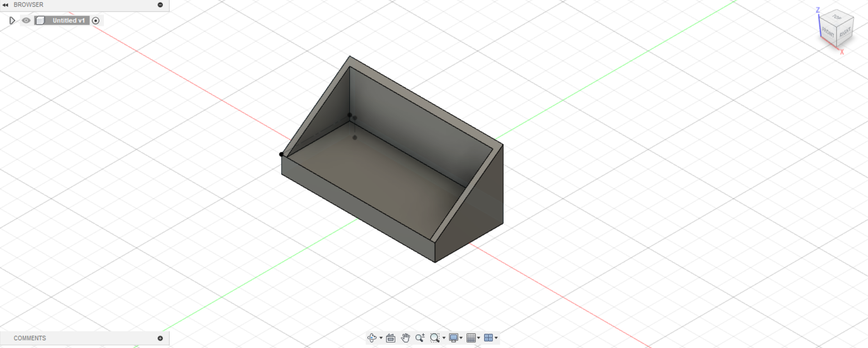Expand the Display Settings dropdown arrow
This screenshot has height=348, width=868.
pos(461,338)
